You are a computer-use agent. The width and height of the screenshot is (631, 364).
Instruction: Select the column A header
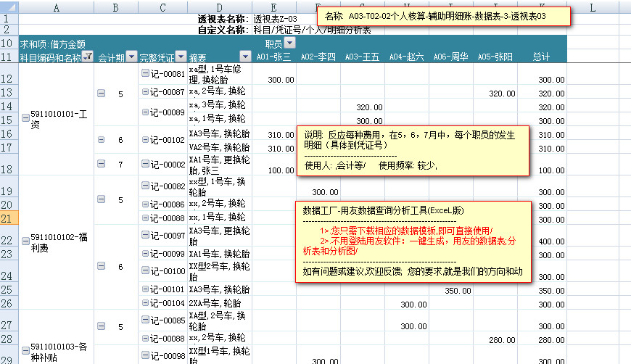click(57, 7)
